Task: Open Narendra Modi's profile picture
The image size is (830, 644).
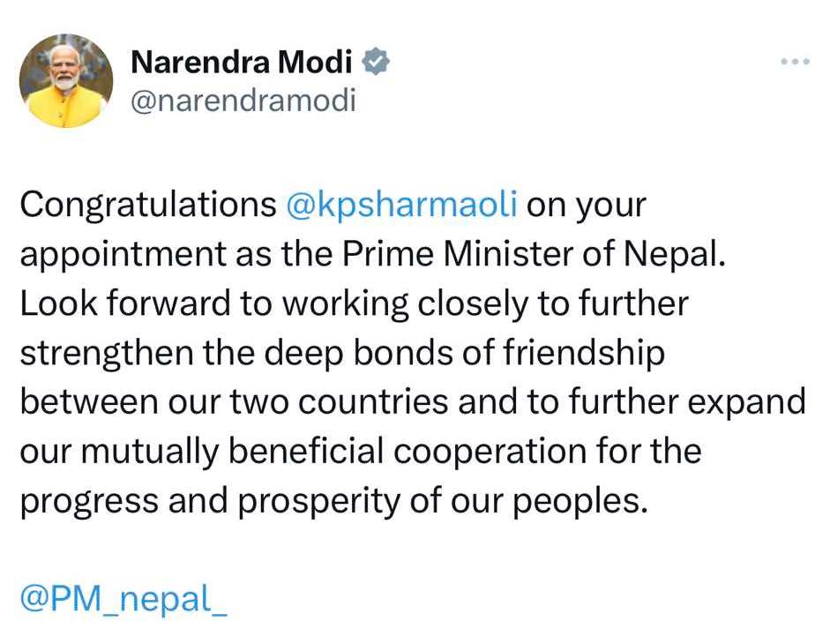Action: click(65, 81)
